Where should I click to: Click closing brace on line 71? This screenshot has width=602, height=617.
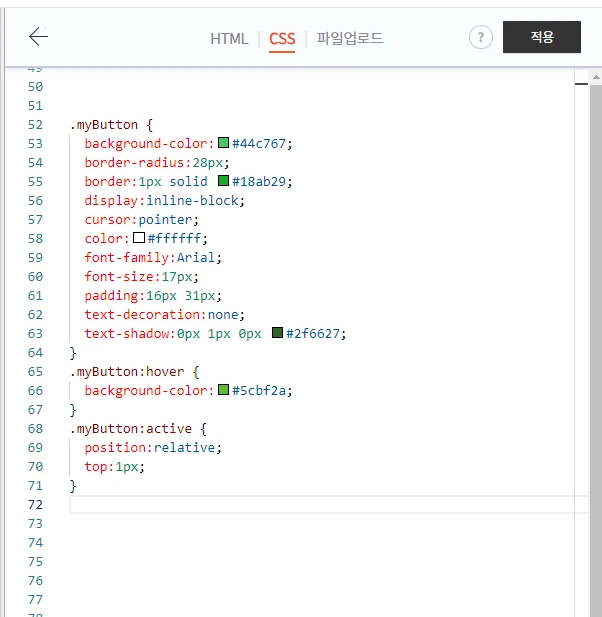tap(73, 486)
